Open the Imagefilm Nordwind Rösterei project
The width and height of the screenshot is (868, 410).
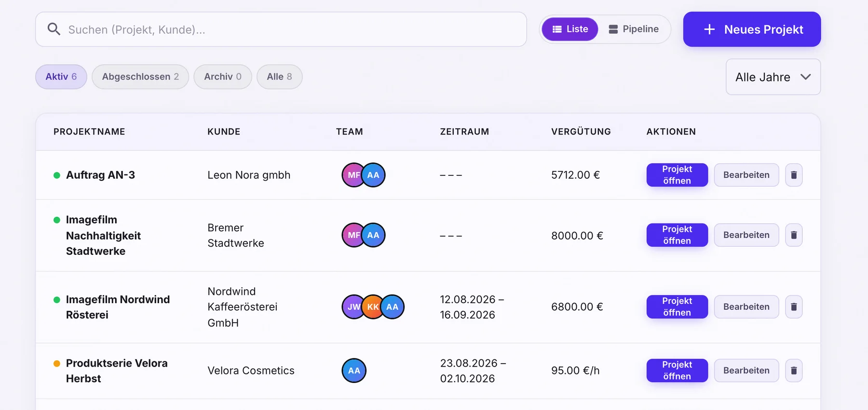677,307
